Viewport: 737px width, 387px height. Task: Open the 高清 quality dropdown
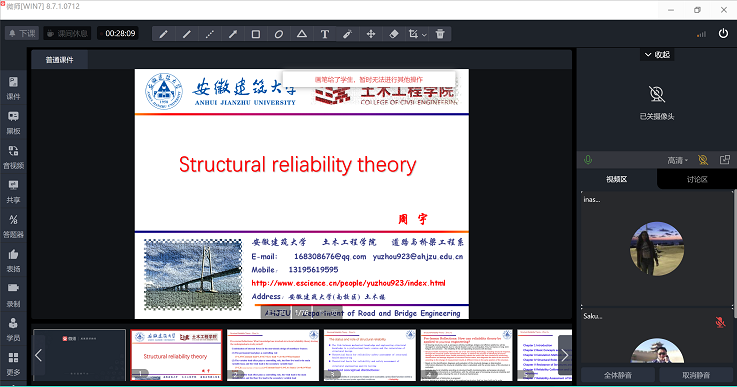tap(677, 160)
